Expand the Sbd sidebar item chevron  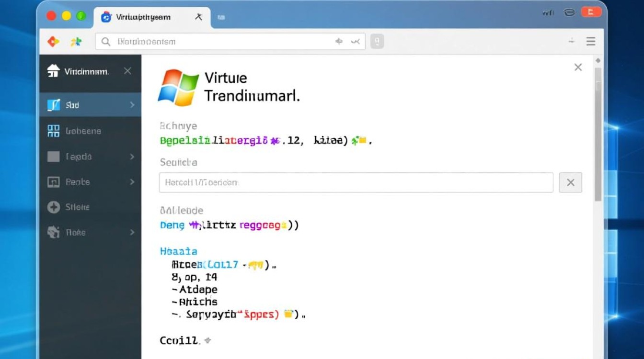[132, 105]
